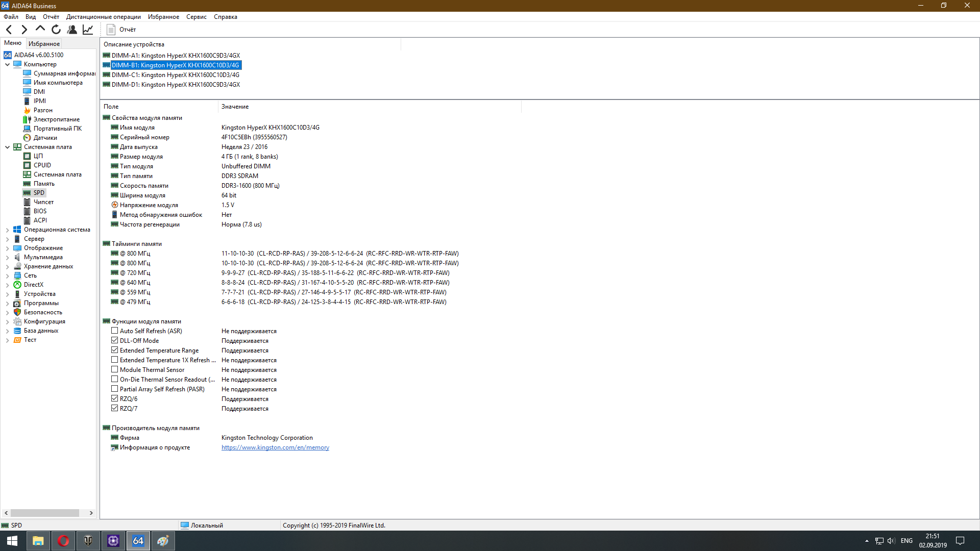Click the sidebar horizontal scrollbar right arrow

click(x=91, y=513)
